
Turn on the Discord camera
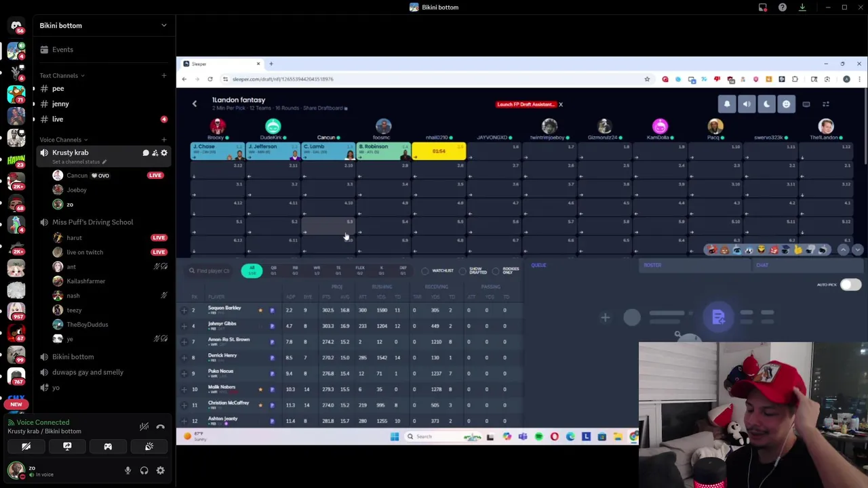pyautogui.click(x=26, y=447)
